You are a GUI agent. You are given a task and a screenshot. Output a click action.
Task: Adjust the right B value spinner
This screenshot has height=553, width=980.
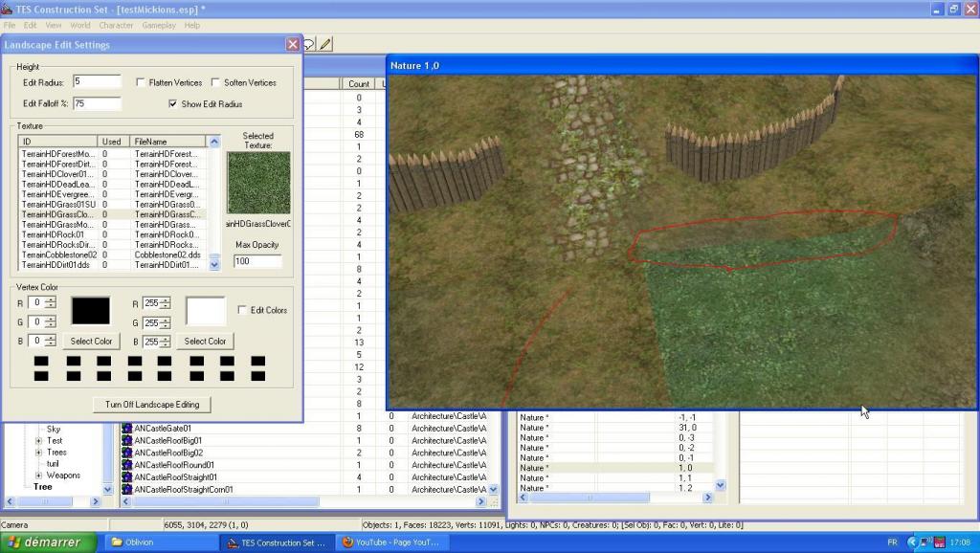pyautogui.click(x=165, y=342)
